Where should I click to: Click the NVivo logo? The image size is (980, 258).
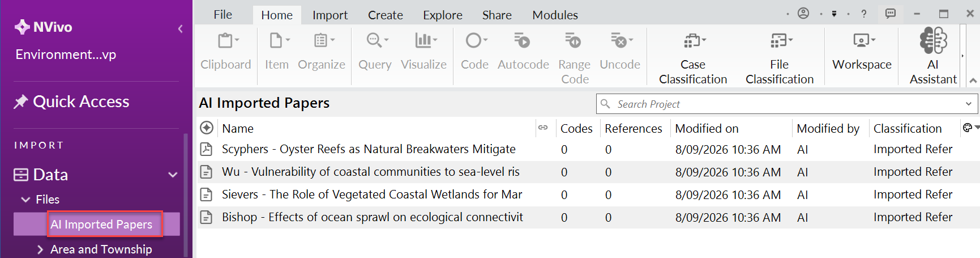point(44,27)
